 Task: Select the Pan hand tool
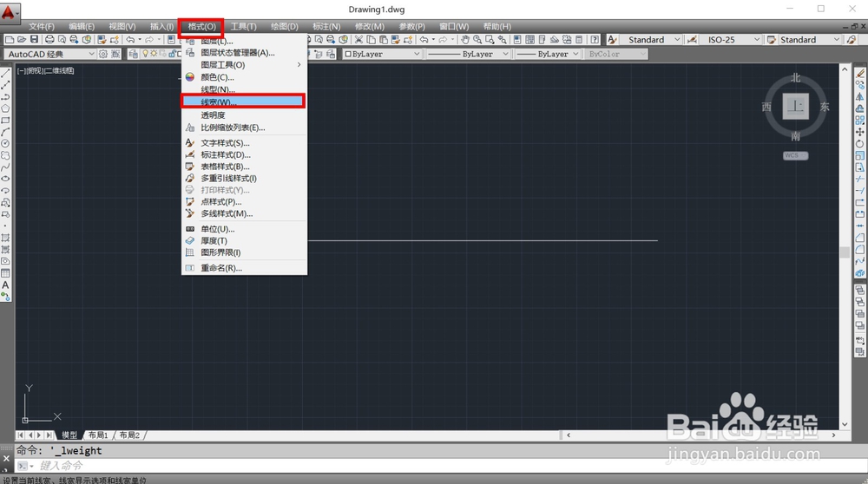coord(465,39)
